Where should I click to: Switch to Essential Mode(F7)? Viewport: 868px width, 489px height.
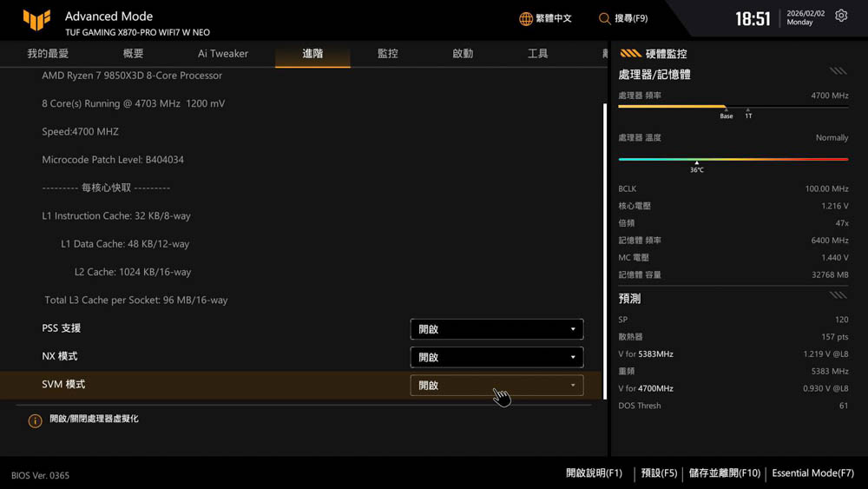coord(812,473)
